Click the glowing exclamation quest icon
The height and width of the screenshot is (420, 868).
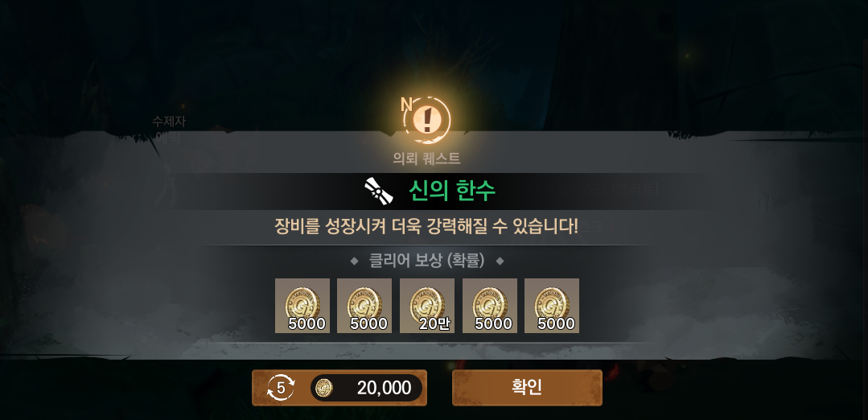click(427, 120)
